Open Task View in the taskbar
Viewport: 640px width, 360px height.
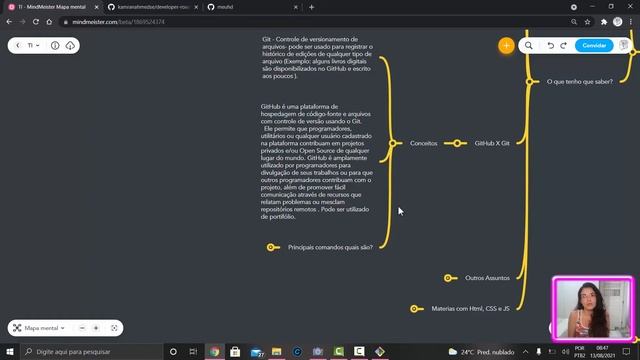pos(193,351)
